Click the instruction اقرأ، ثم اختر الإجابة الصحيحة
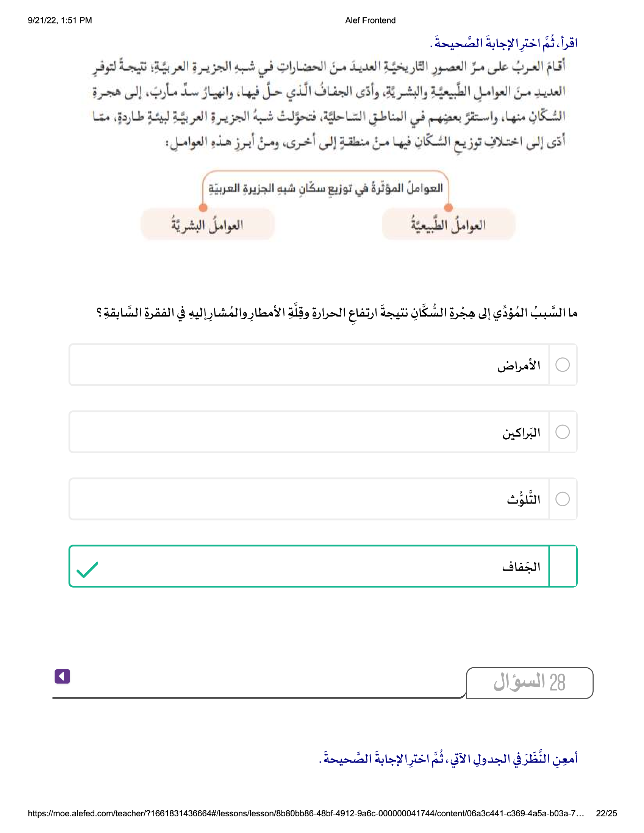 tap(503, 44)
